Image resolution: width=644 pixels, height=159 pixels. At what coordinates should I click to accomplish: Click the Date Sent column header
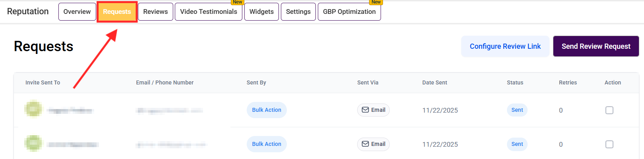(x=435, y=82)
